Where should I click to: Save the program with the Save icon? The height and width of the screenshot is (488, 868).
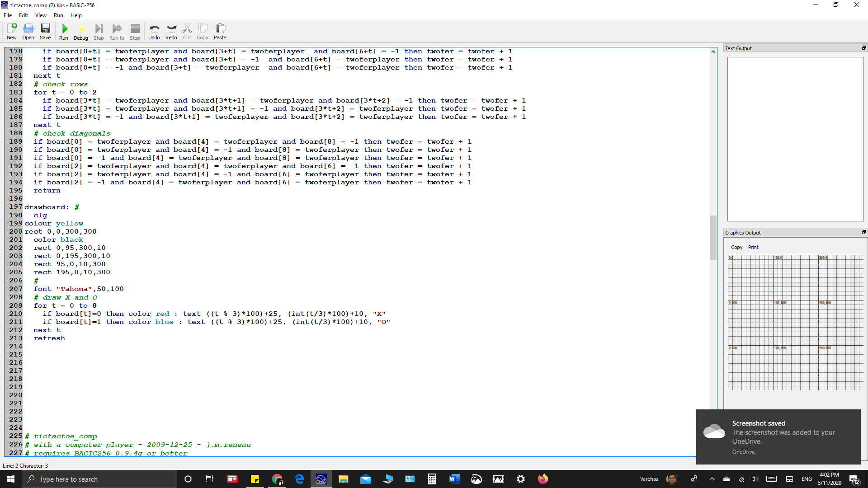click(x=45, y=32)
